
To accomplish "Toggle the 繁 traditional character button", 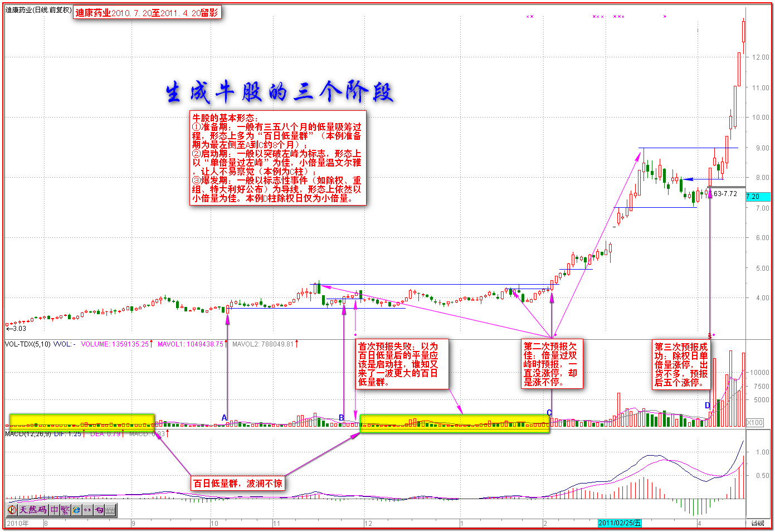I will click(x=65, y=510).
